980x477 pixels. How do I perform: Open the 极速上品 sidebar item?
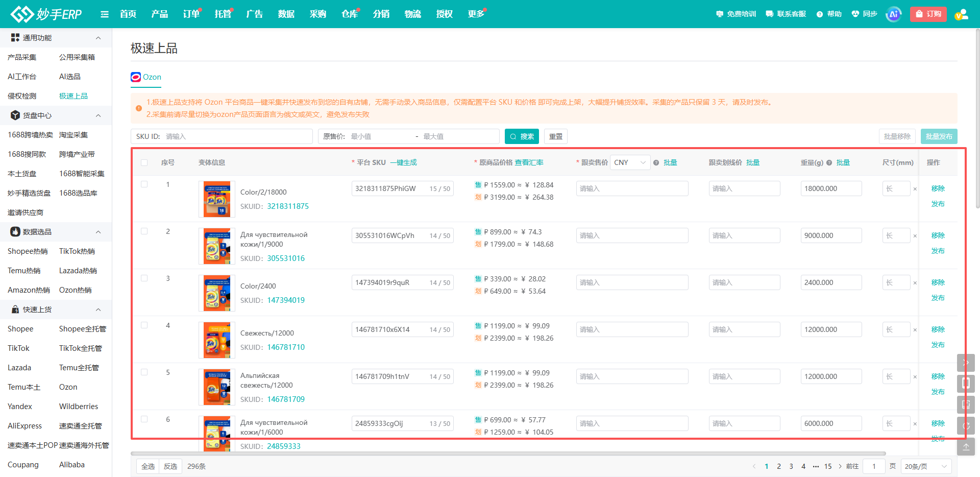click(73, 96)
